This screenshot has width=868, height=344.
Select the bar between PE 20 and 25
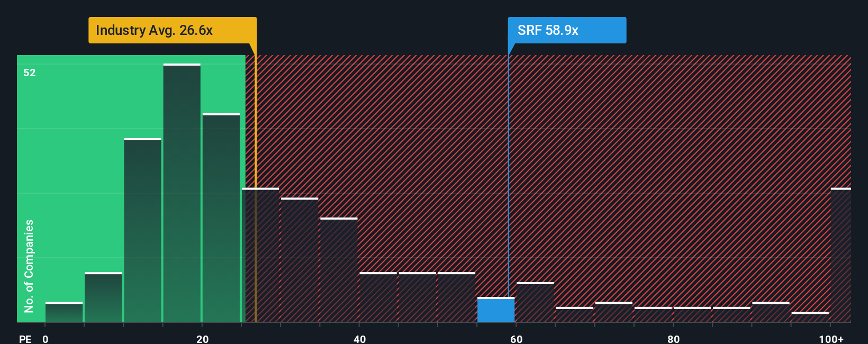point(221,218)
